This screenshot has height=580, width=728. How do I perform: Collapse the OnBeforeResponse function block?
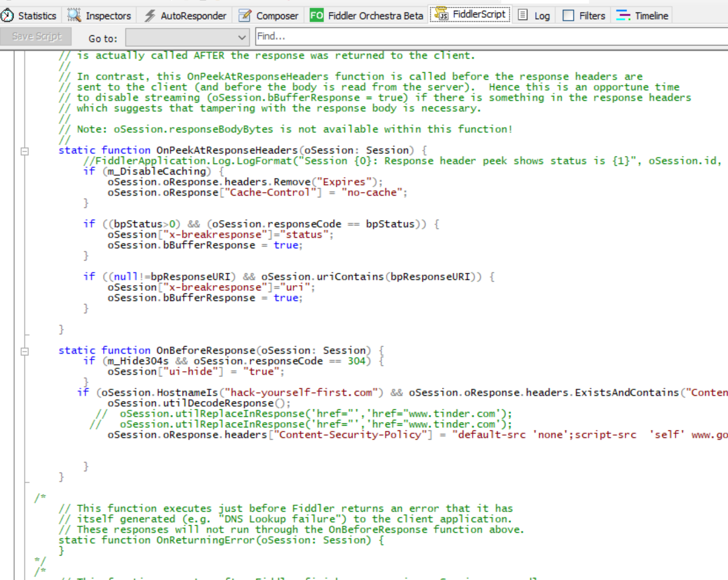pyautogui.click(x=25, y=351)
